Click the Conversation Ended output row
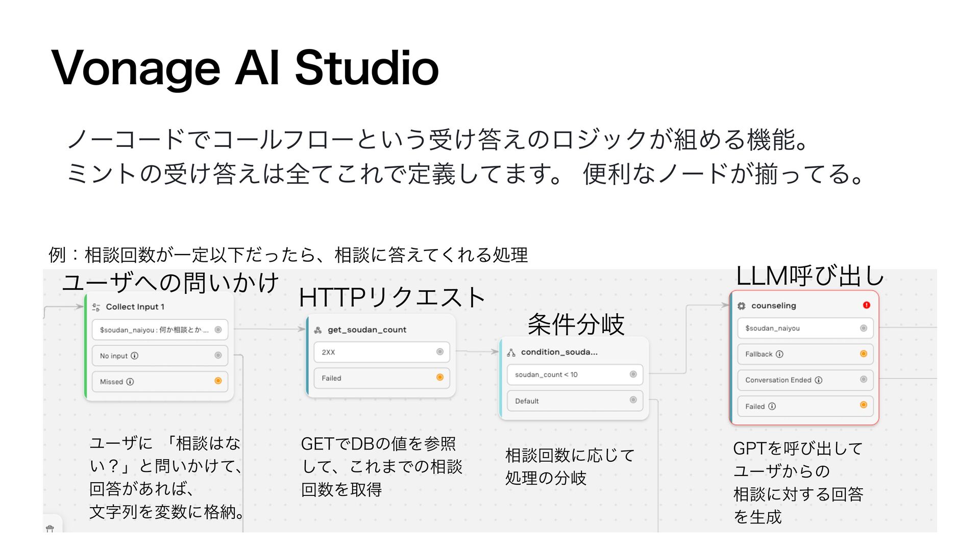 (x=805, y=380)
